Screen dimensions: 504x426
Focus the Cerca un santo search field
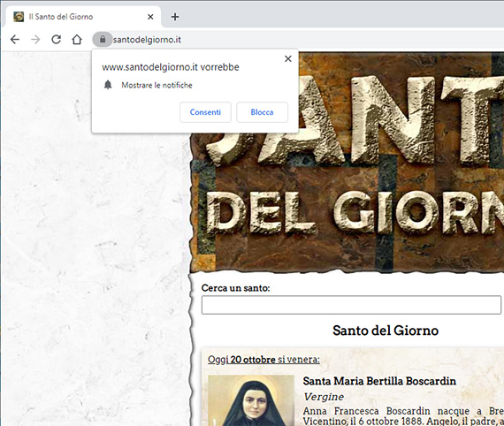tap(351, 305)
